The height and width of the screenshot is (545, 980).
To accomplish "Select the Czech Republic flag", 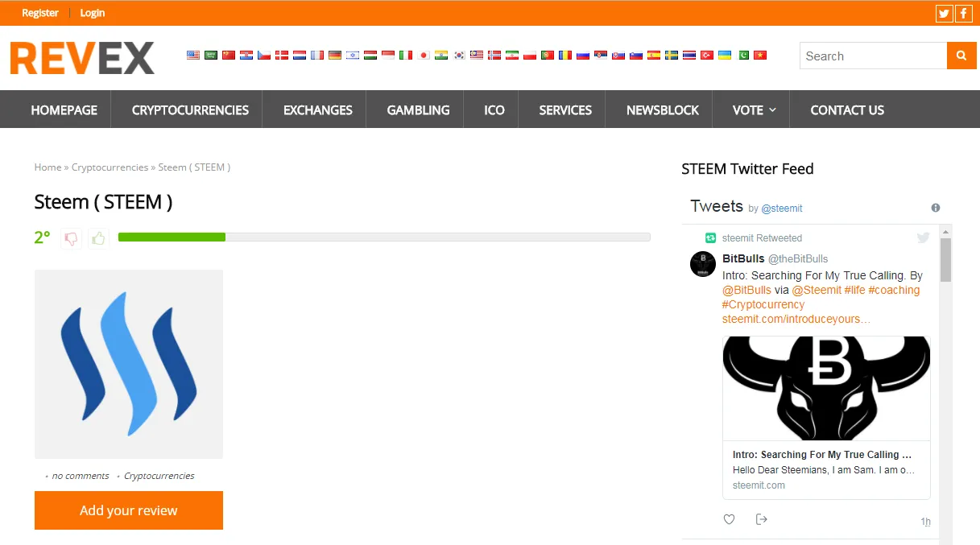I will point(264,56).
